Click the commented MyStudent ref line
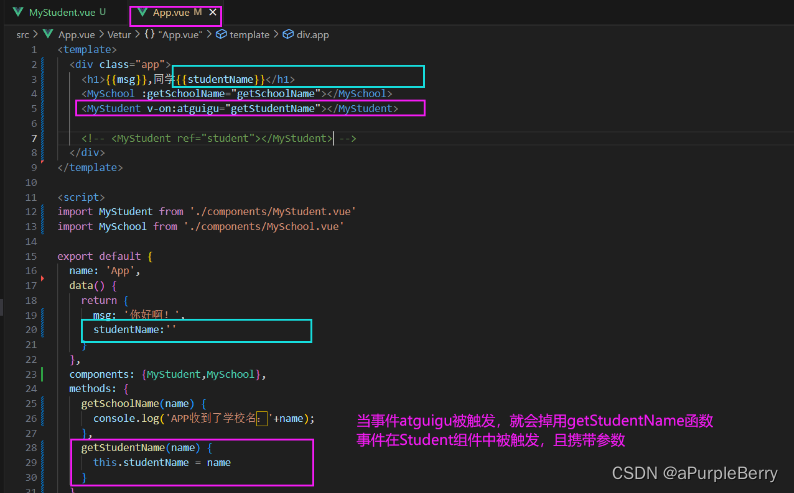794x493 pixels. click(219, 138)
